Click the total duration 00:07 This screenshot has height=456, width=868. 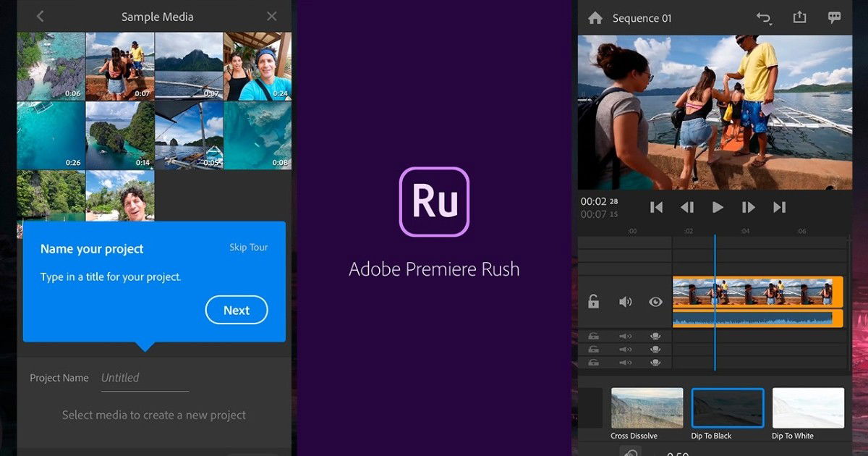click(594, 214)
